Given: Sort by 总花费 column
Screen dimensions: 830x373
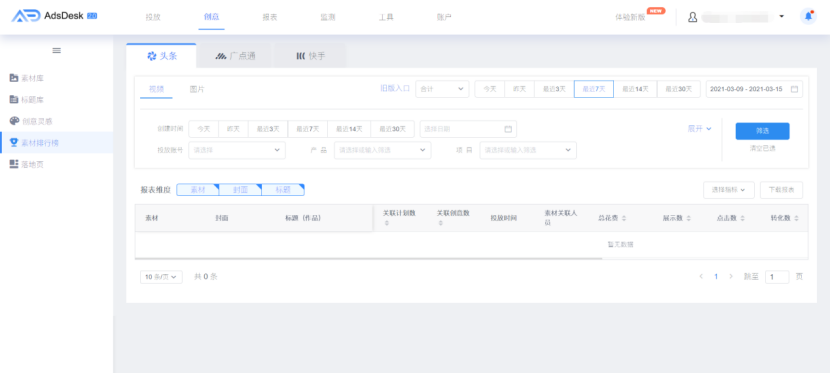Looking at the screenshot, I should 624,218.
